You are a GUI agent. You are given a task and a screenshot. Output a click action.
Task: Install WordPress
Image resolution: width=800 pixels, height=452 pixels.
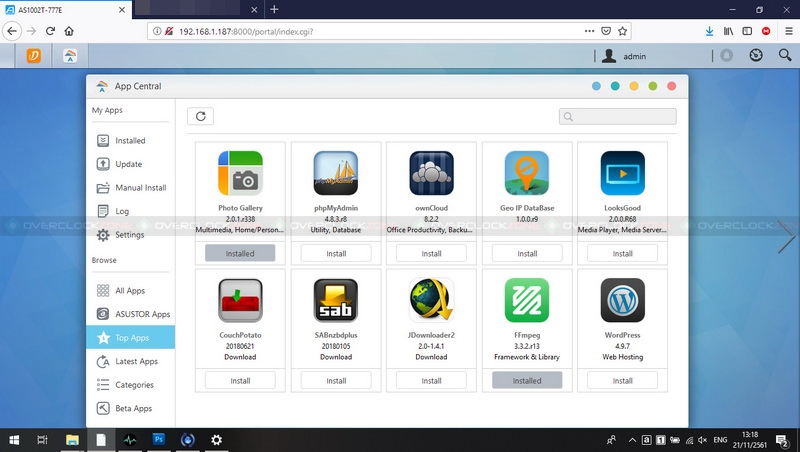coord(622,380)
